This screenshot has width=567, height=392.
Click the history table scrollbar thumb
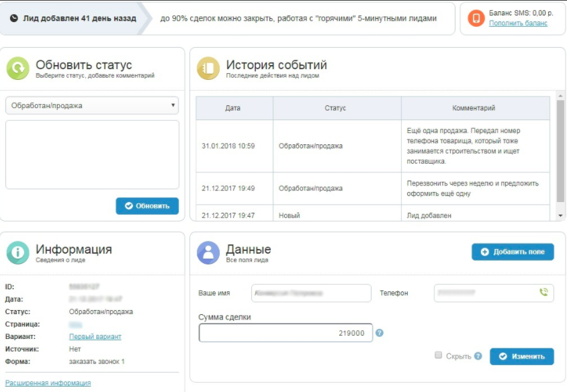coord(560,151)
